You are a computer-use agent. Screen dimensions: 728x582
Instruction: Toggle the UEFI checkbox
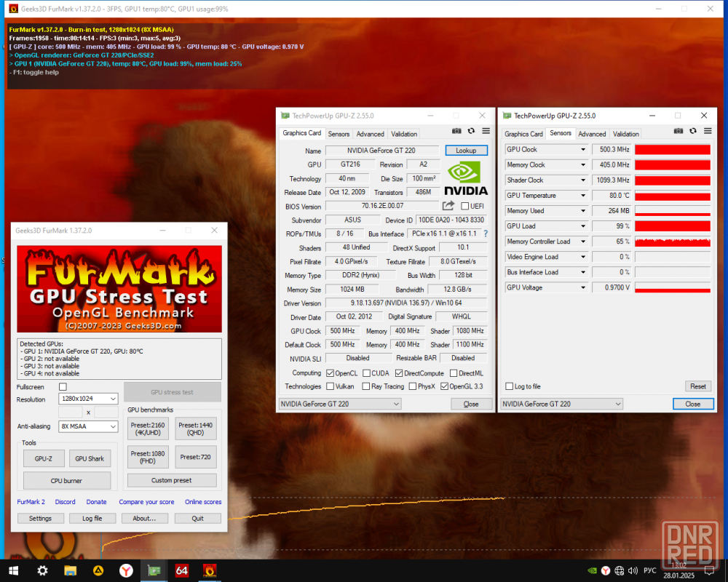pos(464,206)
